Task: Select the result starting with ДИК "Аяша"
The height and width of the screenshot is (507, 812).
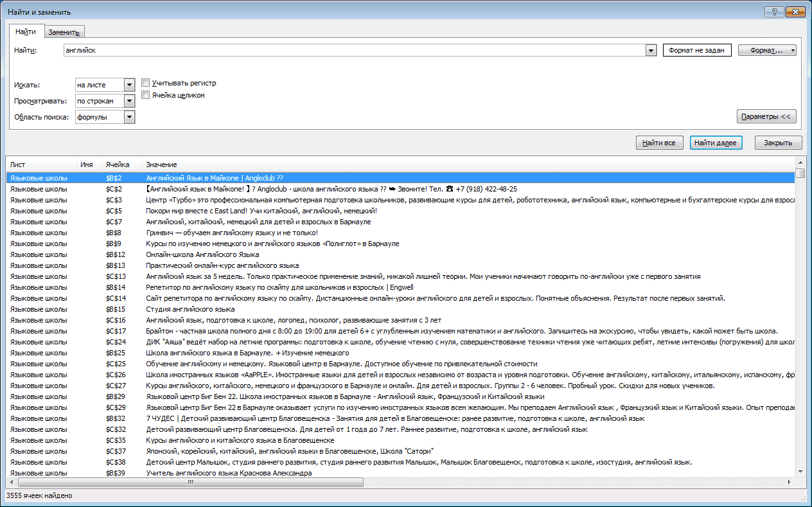Action: pos(400,342)
